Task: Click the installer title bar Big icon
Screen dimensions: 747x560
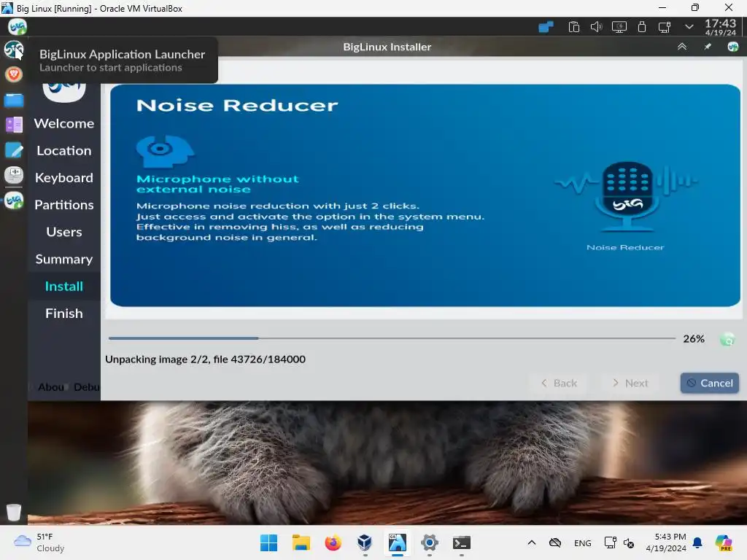Action: (x=732, y=47)
